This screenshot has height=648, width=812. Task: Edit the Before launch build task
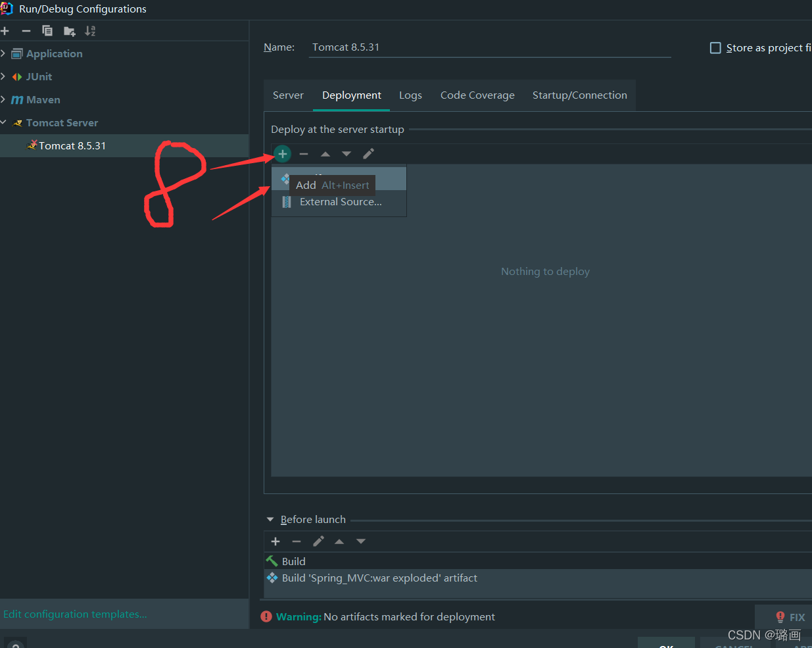point(318,541)
